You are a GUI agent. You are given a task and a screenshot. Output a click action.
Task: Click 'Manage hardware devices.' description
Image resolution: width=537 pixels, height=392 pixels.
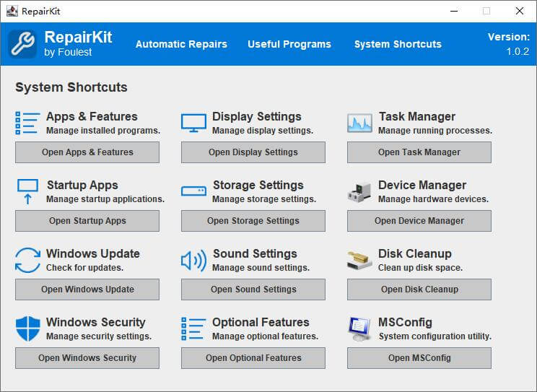[433, 199]
